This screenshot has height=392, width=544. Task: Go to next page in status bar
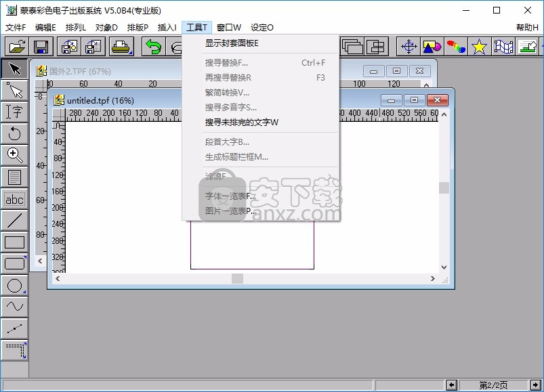click(x=536, y=385)
